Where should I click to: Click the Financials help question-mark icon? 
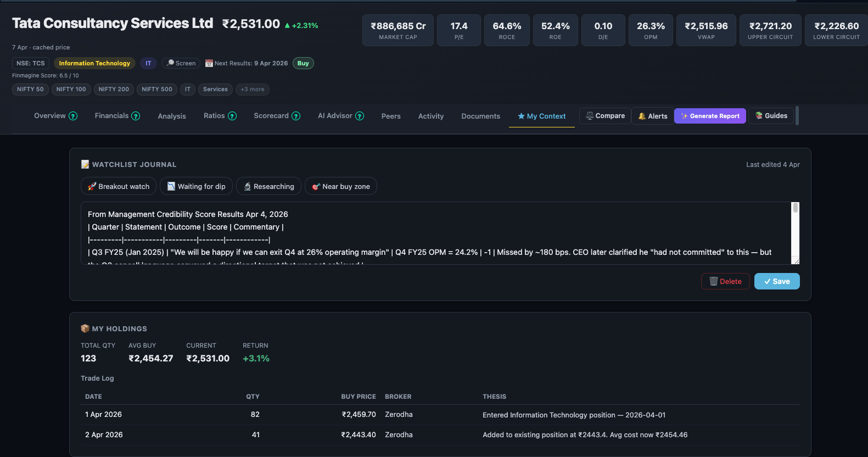(x=136, y=116)
